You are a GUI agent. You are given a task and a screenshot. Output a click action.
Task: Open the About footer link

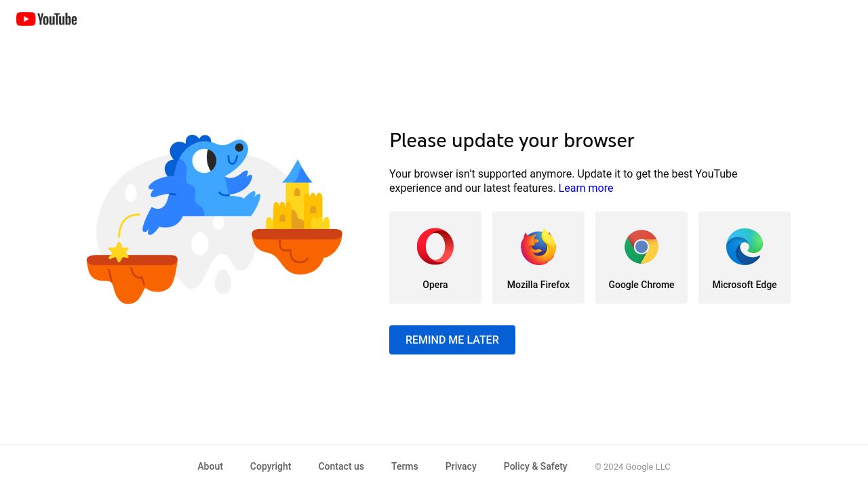coord(210,466)
